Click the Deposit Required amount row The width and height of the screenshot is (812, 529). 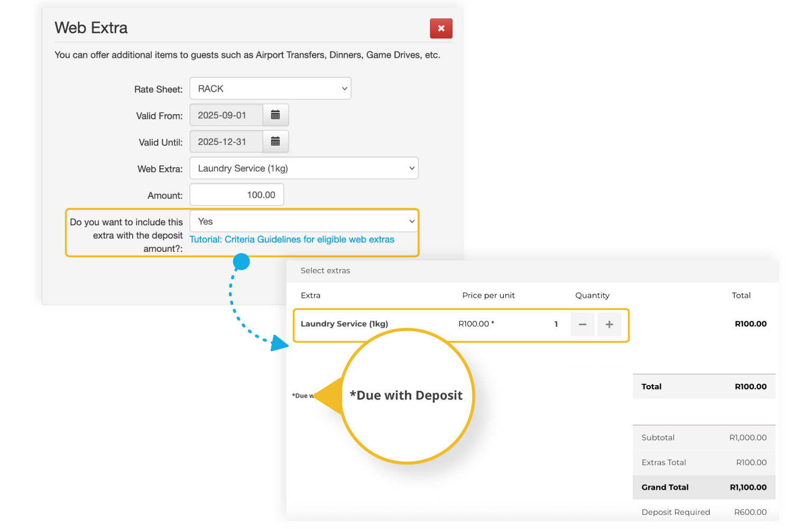(x=703, y=512)
